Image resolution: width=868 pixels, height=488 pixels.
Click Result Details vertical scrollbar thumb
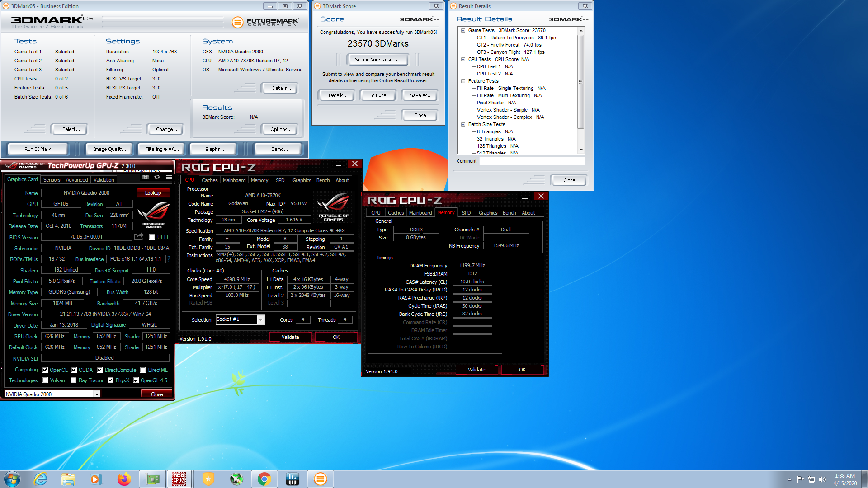581,81
